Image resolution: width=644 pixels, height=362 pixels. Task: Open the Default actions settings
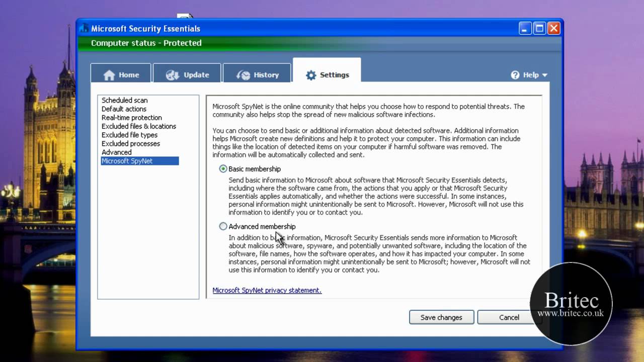[124, 109]
